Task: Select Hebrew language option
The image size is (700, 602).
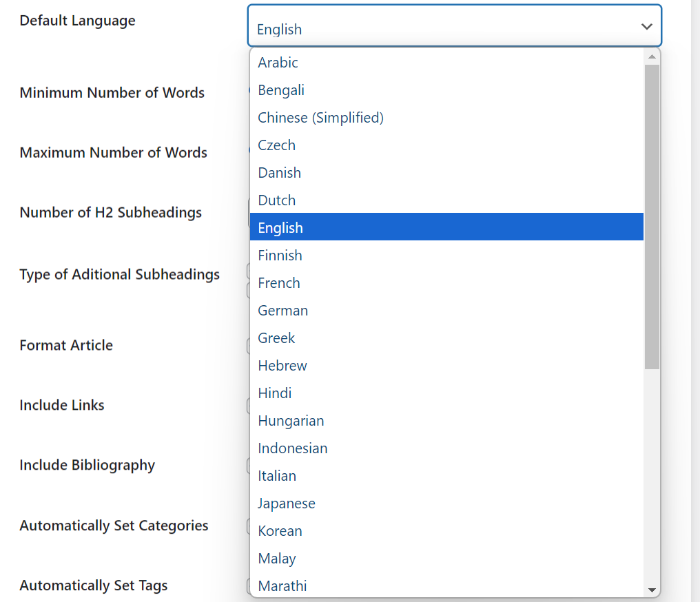Action: pos(446,366)
